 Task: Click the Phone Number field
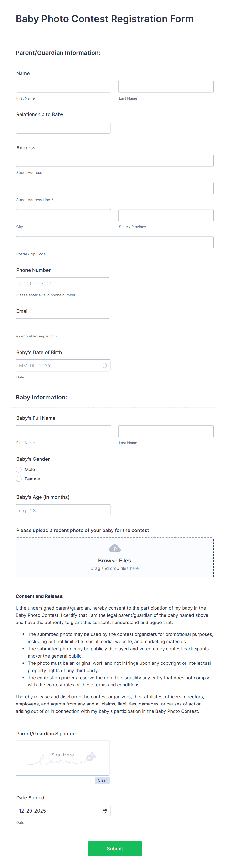pyautogui.click(x=62, y=283)
